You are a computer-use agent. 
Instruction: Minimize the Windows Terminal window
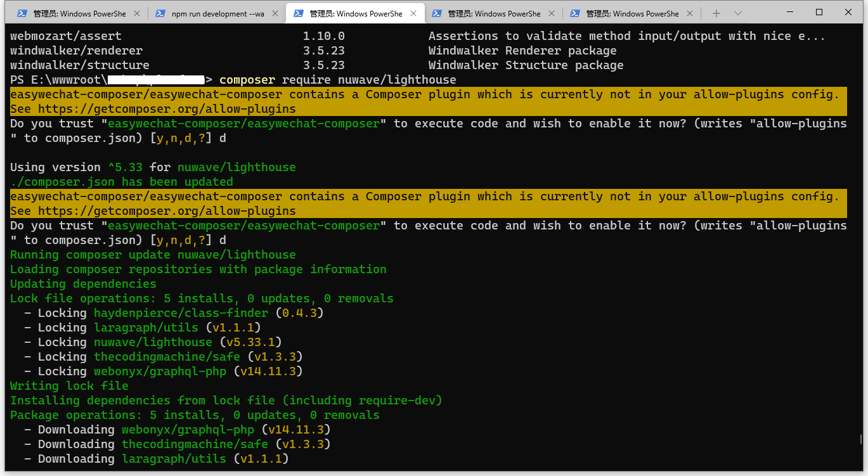pyautogui.click(x=789, y=13)
